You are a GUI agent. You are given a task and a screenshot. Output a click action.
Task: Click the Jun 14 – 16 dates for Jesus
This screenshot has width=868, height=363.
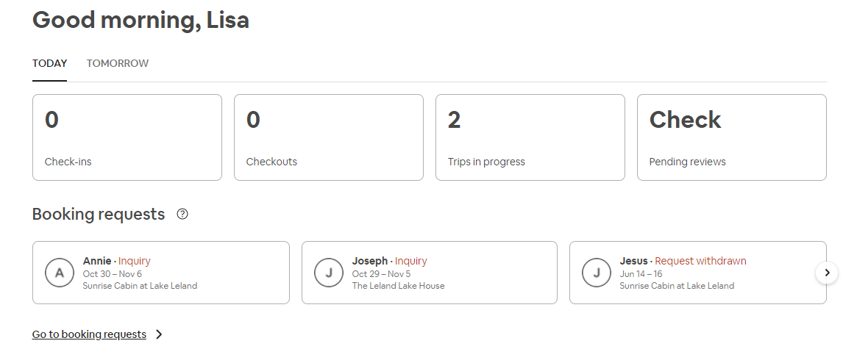coord(641,274)
